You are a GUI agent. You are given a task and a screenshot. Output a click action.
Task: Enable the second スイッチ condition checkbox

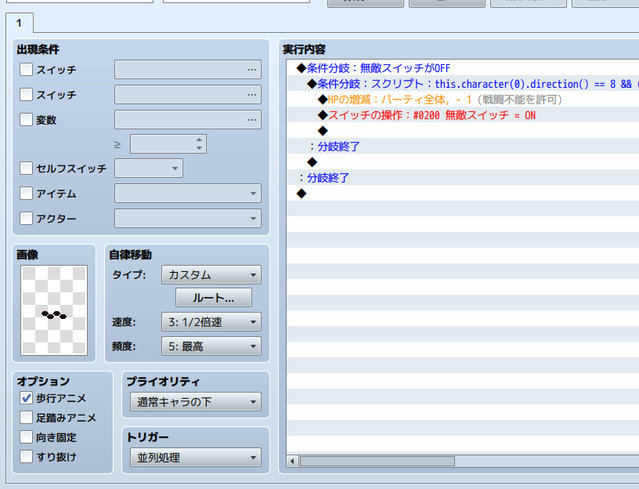point(26,95)
